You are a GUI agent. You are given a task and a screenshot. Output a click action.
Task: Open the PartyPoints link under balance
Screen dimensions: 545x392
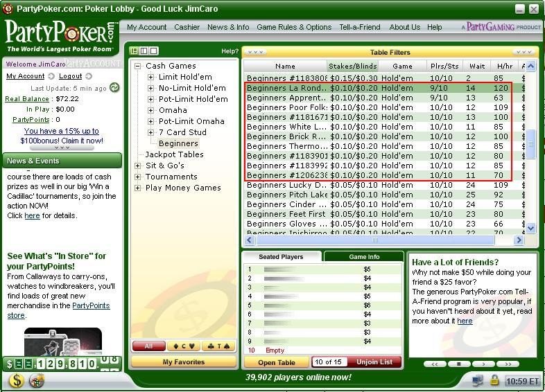click(x=31, y=119)
